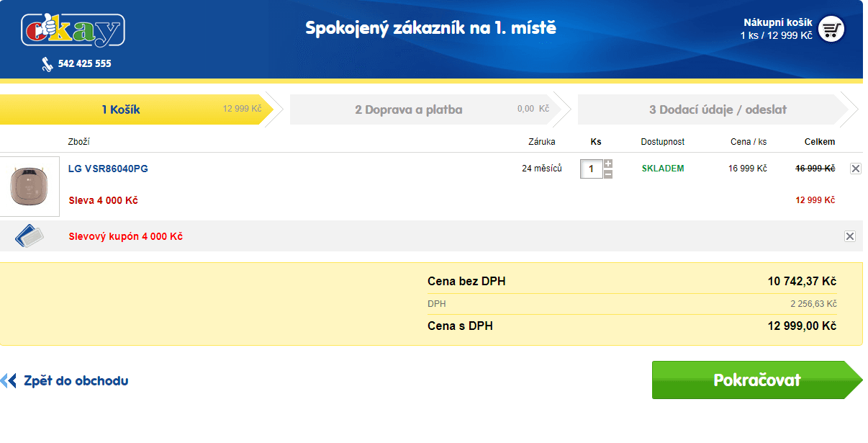
Task: Click the green Pokračovat button
Action: [x=756, y=380]
